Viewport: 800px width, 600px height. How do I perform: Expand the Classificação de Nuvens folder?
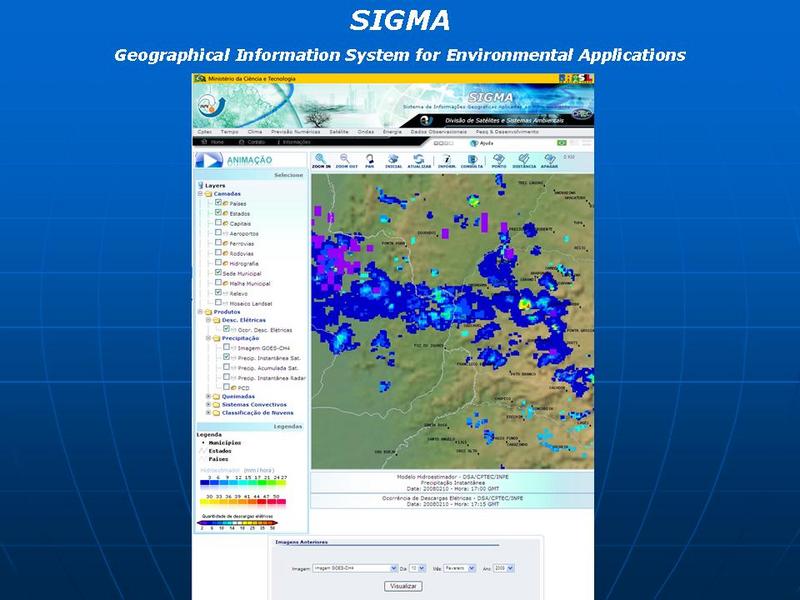tap(208, 413)
